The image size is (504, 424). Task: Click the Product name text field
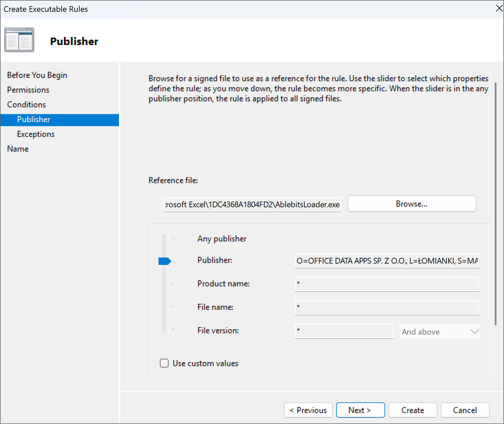387,284
